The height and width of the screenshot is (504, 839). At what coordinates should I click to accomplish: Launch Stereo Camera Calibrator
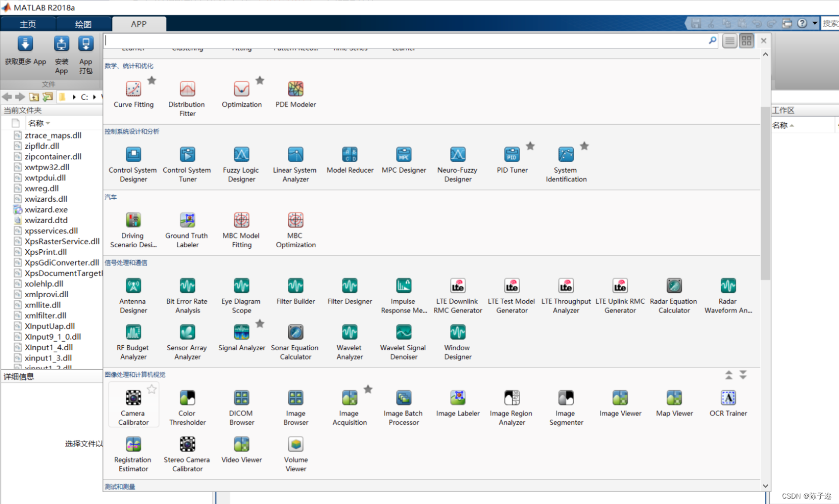tap(187, 454)
